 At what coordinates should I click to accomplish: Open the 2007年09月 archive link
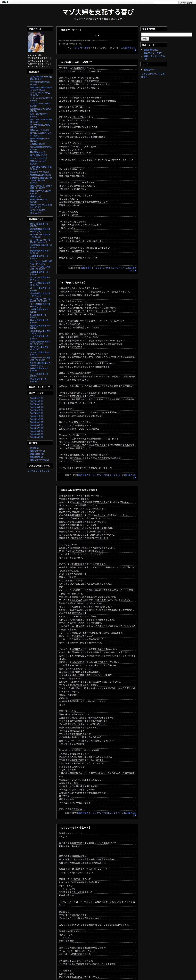tap(37, 404)
